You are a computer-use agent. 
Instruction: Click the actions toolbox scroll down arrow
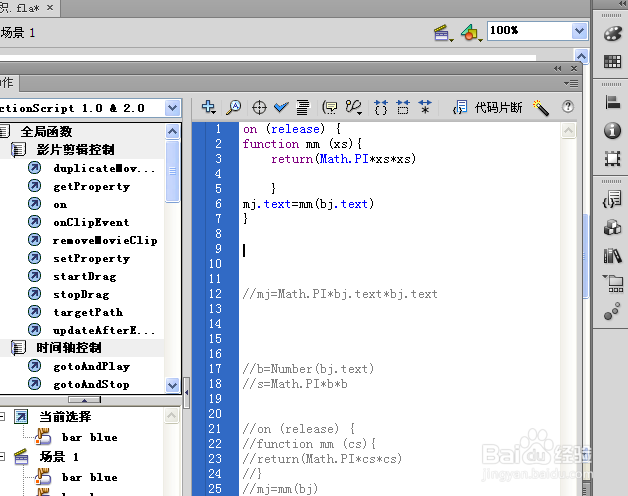point(173,385)
